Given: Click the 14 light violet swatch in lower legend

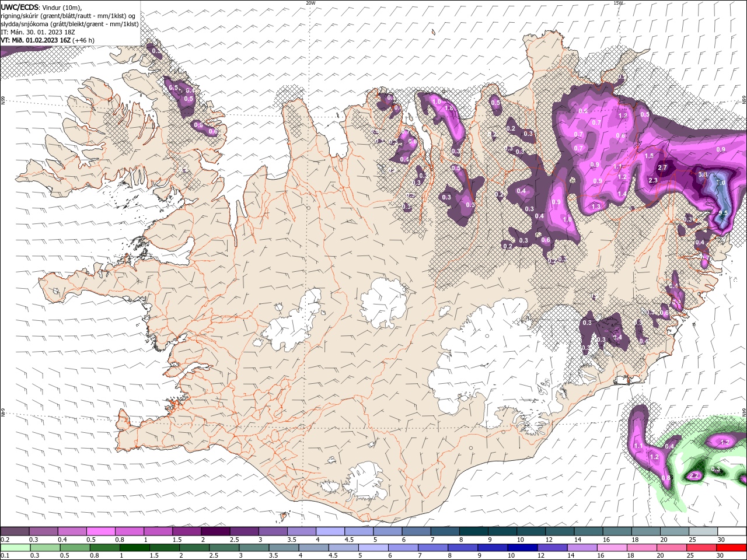Looking at the screenshot, I should click(x=582, y=548).
